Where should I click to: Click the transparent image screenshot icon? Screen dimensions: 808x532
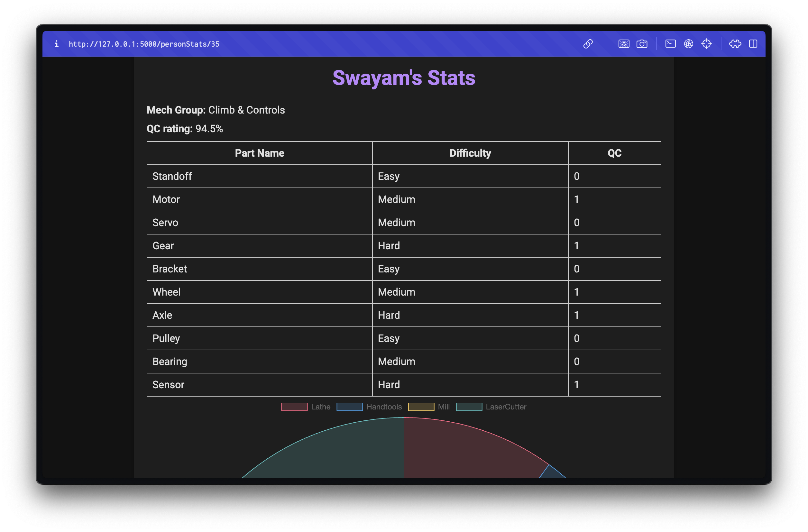tap(623, 44)
